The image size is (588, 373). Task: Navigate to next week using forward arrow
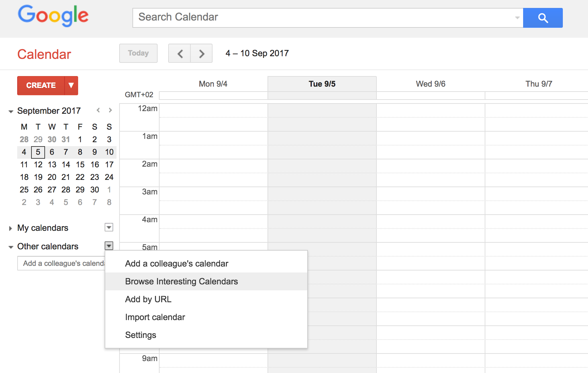pyautogui.click(x=201, y=53)
